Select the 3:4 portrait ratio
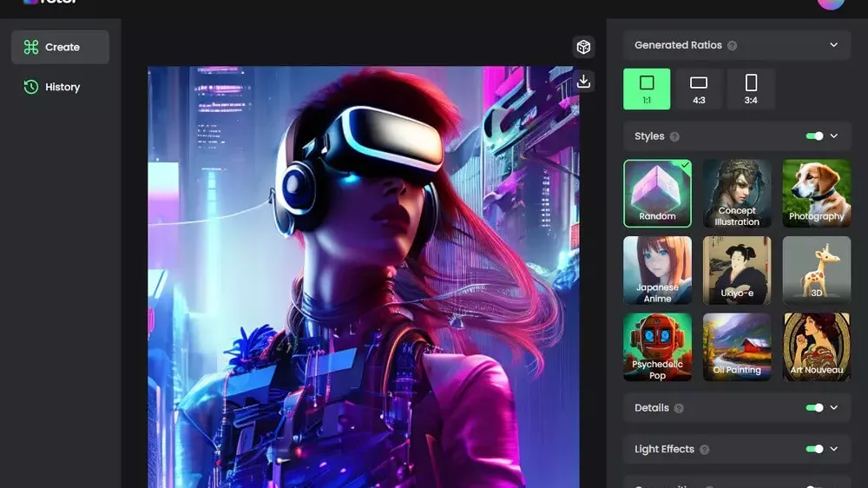 pos(751,89)
